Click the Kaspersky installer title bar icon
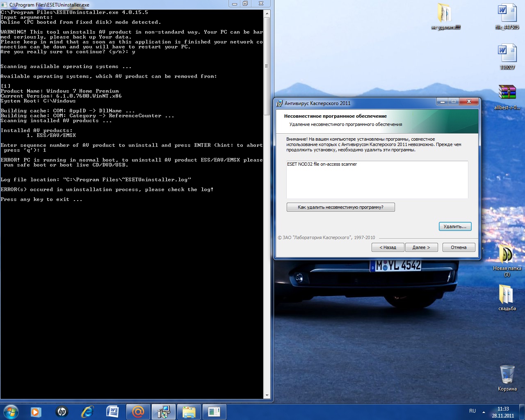This screenshot has width=525, height=420. 280,103
